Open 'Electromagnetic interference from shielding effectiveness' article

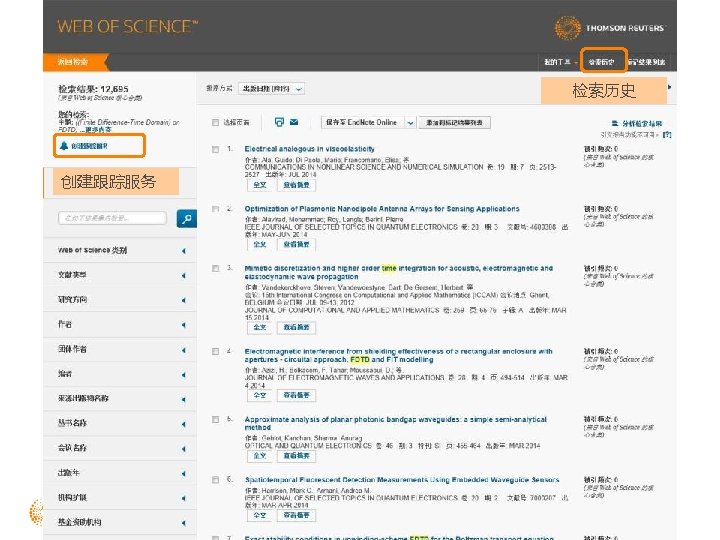click(399, 355)
